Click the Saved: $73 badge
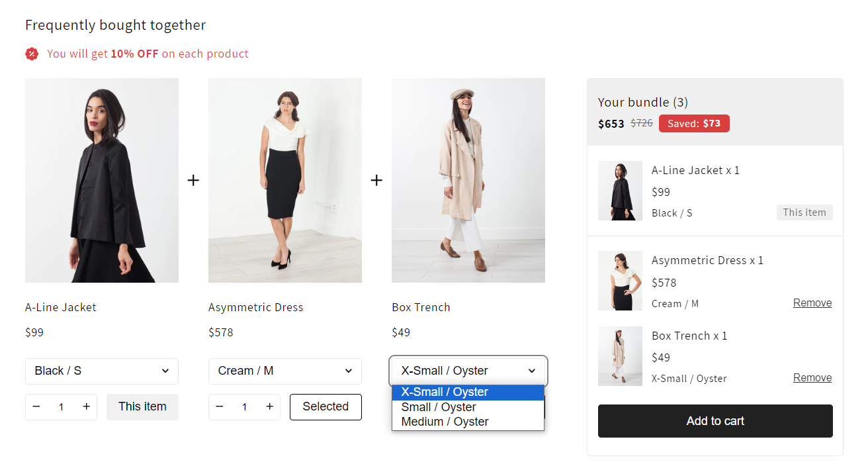This screenshot has width=868, height=474. 694,123
